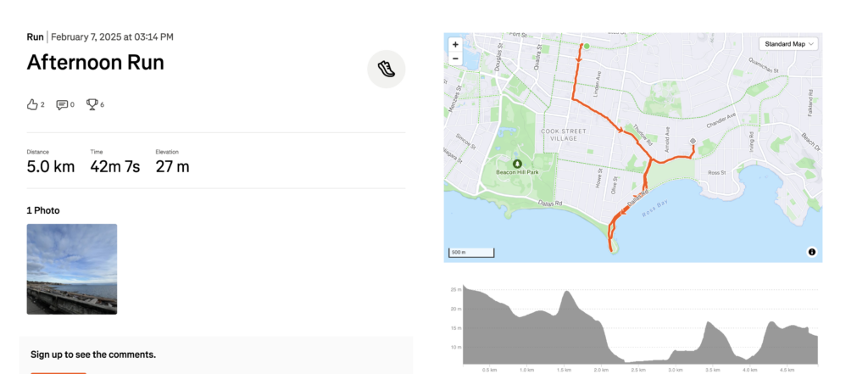Click the trophy achievements icon
868x374 pixels.
[x=92, y=104]
